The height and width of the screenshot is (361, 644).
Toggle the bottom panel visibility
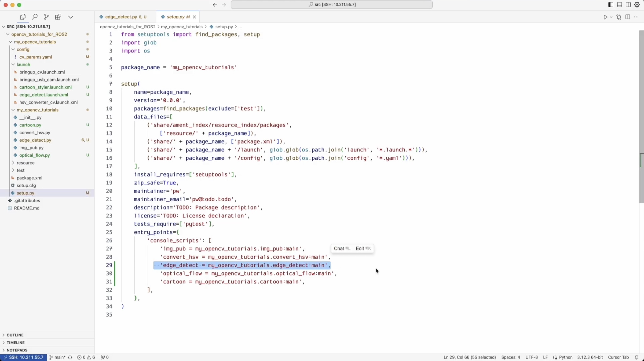pos(619,5)
